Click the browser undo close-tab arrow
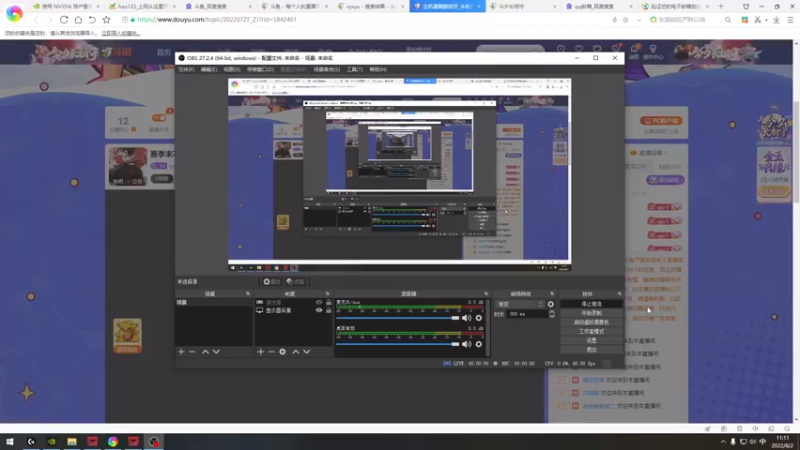 tap(92, 19)
